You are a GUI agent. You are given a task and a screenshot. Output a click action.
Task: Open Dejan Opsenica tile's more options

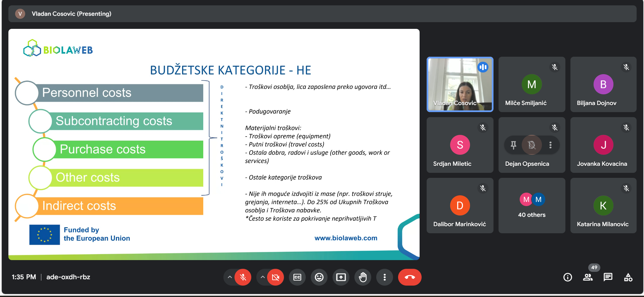click(550, 145)
